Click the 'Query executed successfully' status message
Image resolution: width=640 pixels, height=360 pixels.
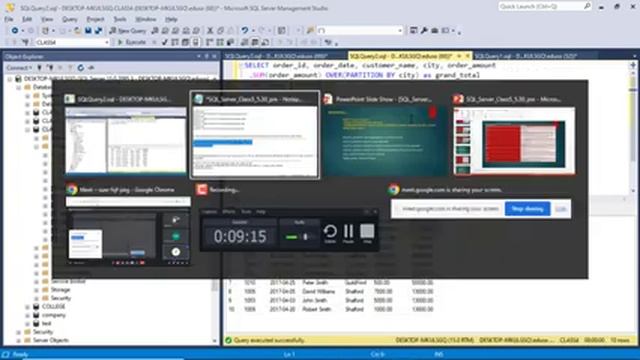269,340
